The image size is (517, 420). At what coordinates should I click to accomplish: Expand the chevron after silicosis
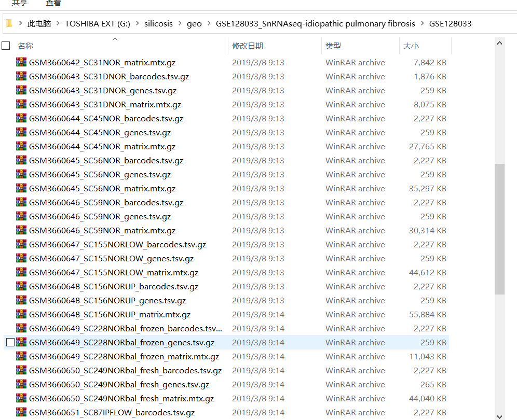[x=180, y=23]
